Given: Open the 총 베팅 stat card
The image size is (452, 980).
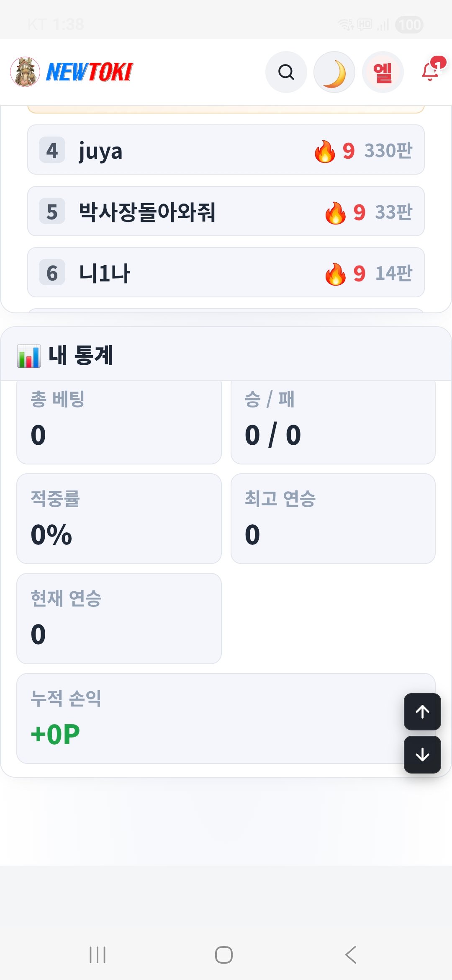Looking at the screenshot, I should click(119, 422).
